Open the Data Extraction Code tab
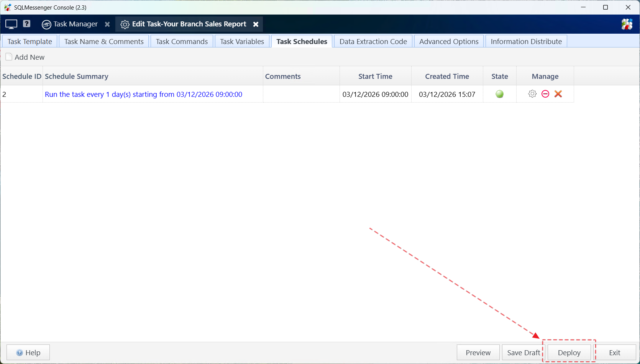The image size is (640, 364). coord(373,41)
